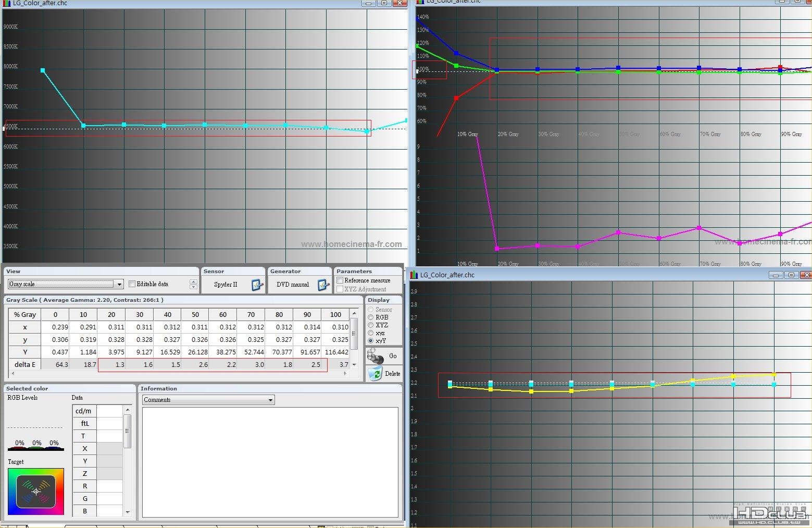Select the RGB display radio button
This screenshot has height=528, width=812.
(x=371, y=317)
